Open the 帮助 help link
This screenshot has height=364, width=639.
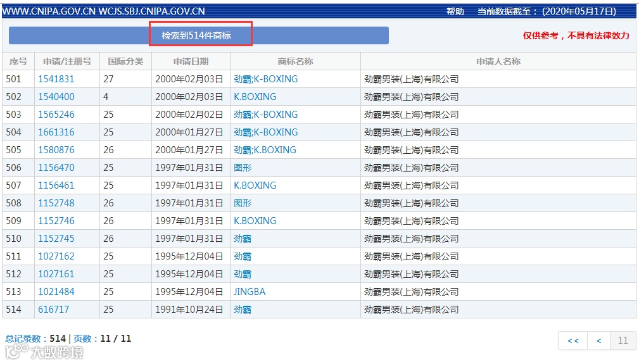(455, 11)
